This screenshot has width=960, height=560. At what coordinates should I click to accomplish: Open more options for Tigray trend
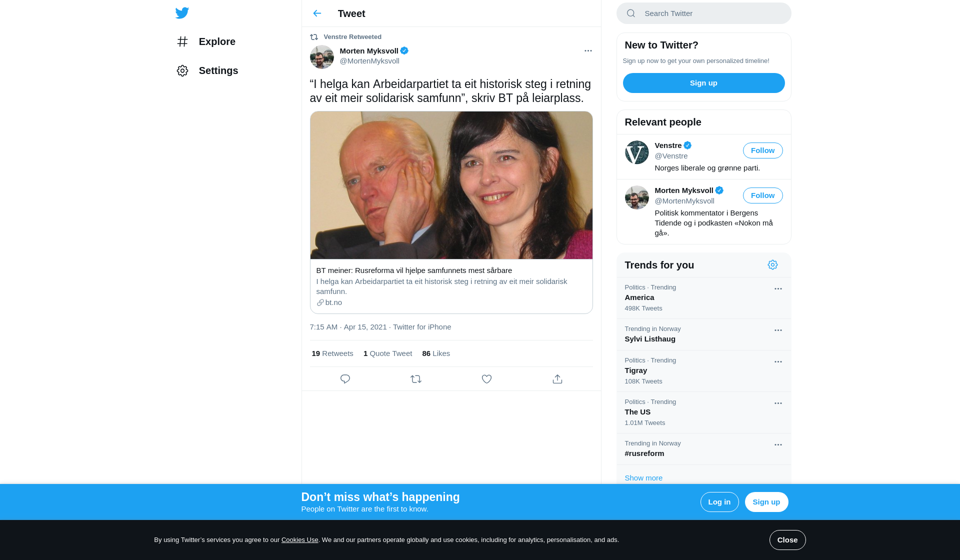click(x=778, y=361)
